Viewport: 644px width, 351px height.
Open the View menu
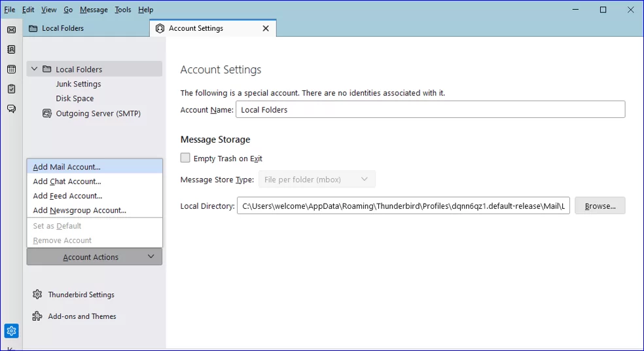click(x=49, y=9)
